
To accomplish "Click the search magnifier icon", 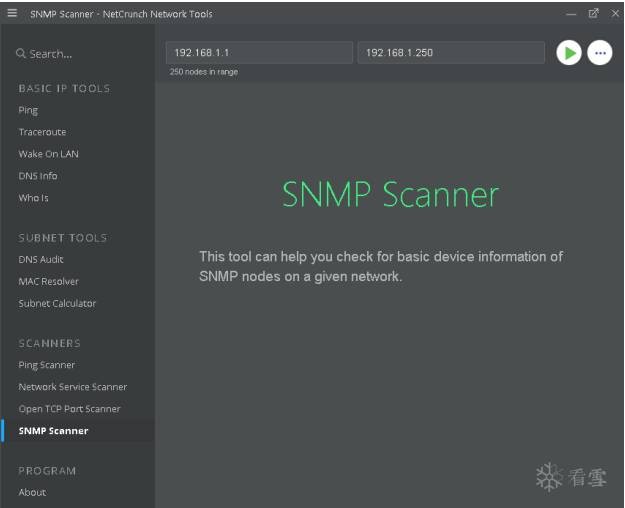I will coord(21,54).
